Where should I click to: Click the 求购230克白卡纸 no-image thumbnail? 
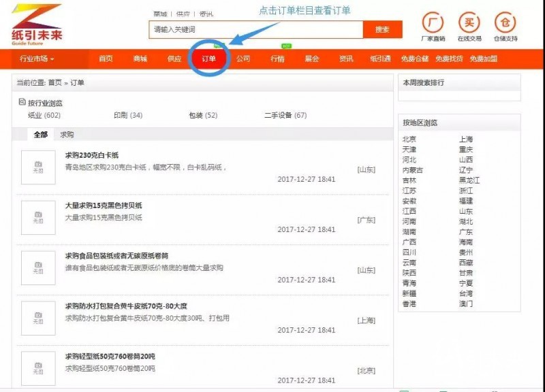tap(38, 167)
